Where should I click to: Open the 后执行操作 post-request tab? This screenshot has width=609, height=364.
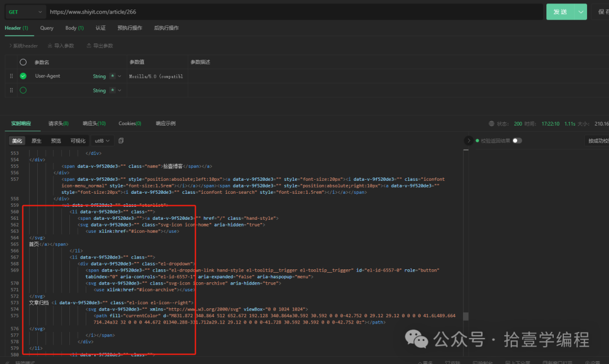click(x=166, y=28)
